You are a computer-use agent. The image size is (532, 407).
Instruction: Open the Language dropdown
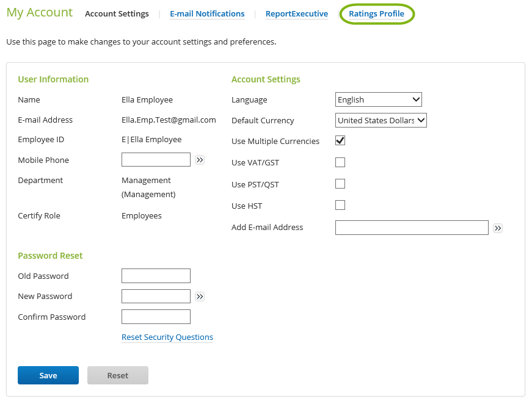pyautogui.click(x=379, y=99)
